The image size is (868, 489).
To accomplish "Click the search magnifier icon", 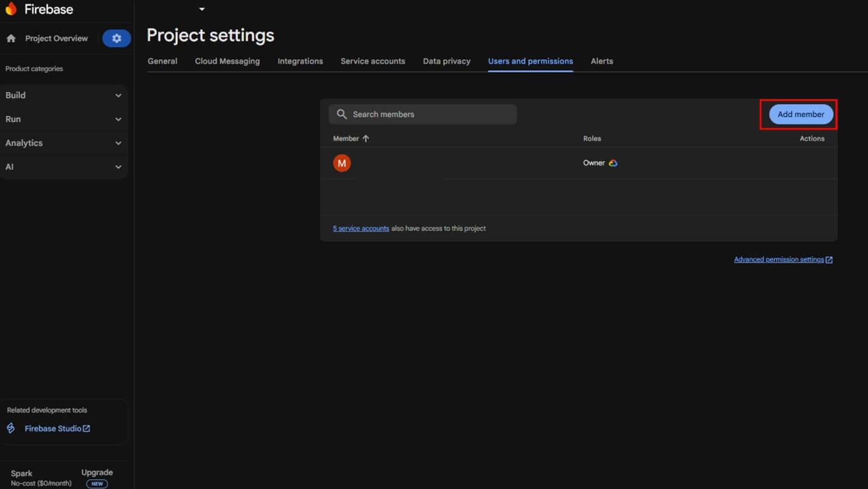I will tap(342, 114).
